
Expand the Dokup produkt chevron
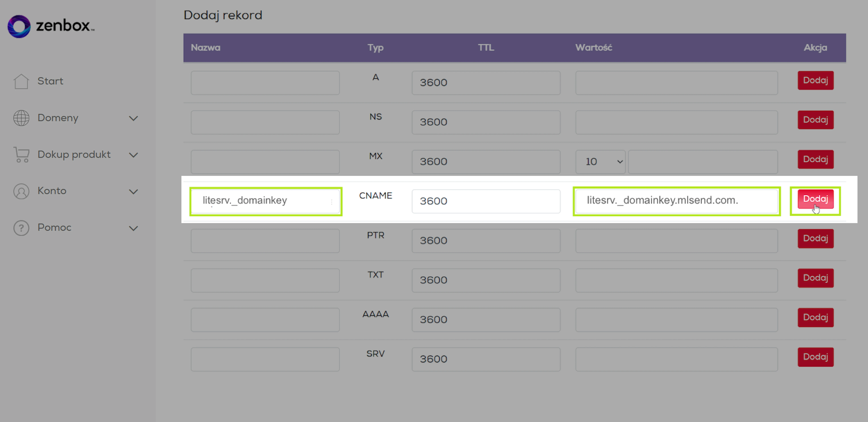click(x=134, y=155)
